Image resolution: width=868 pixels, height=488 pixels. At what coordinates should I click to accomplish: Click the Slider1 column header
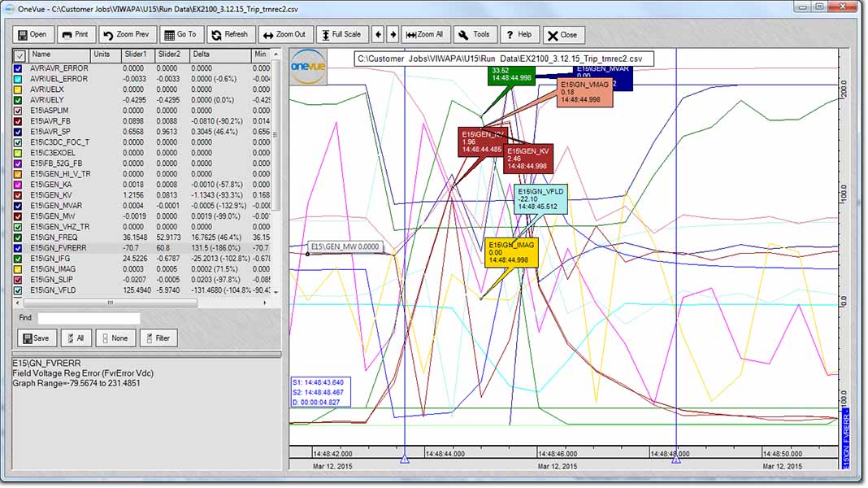point(133,54)
